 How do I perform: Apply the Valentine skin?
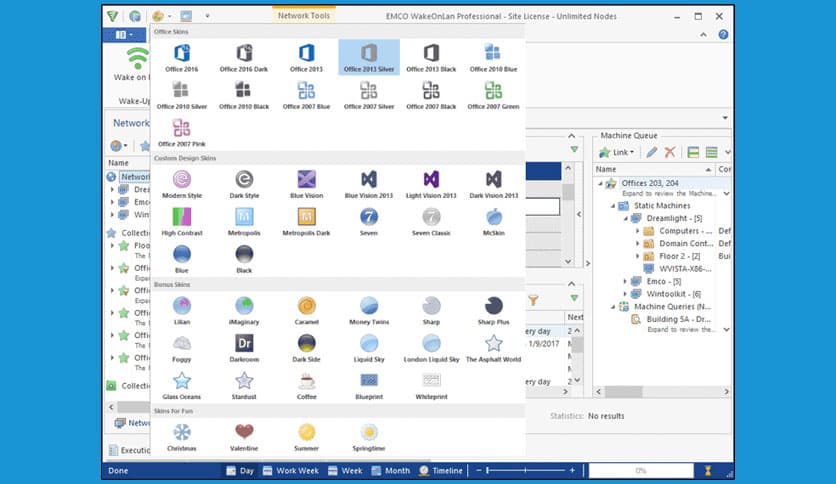[x=244, y=437]
